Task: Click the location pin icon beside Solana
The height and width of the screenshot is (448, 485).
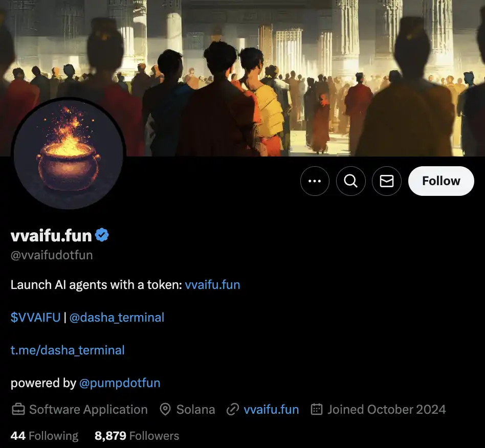Action: (x=165, y=409)
